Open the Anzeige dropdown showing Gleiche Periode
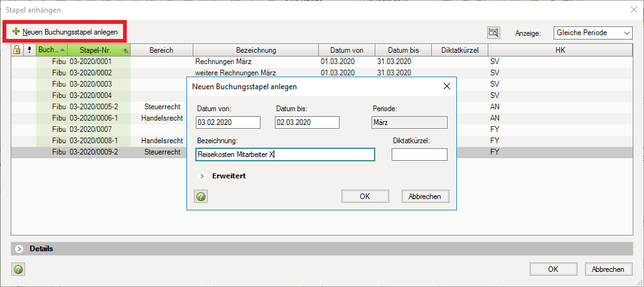Image resolution: width=644 pixels, height=287 pixels. coord(593,33)
